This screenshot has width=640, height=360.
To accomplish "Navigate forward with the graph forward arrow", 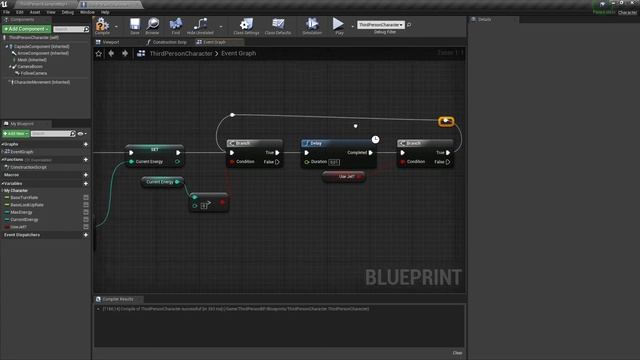I will (x=125, y=53).
